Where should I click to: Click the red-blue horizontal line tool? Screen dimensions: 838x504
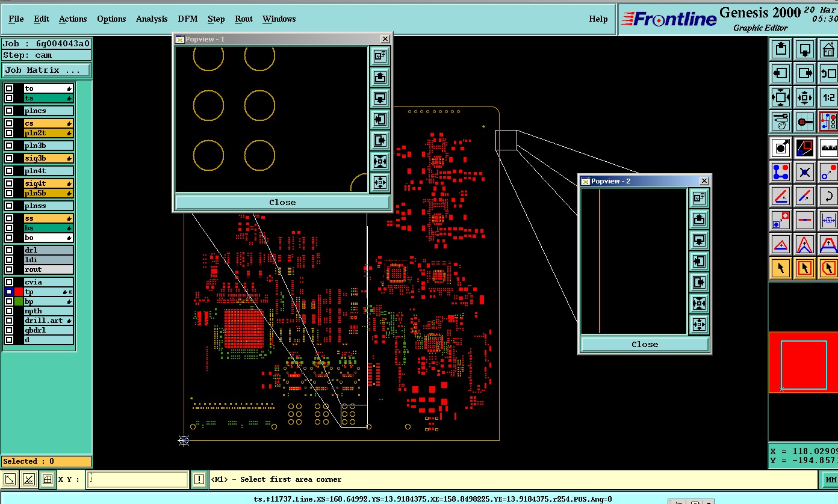pyautogui.click(x=805, y=220)
